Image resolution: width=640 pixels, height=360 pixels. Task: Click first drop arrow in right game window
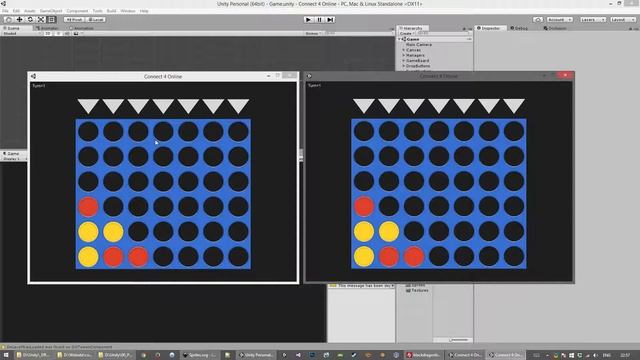click(x=364, y=105)
